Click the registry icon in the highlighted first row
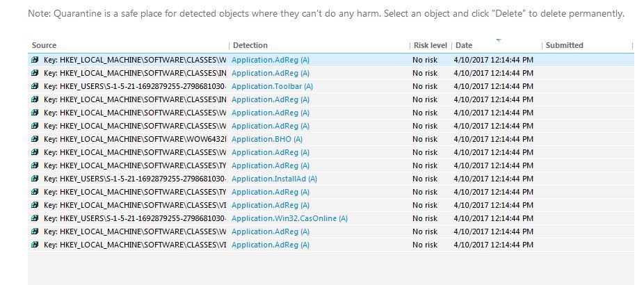 (35, 60)
